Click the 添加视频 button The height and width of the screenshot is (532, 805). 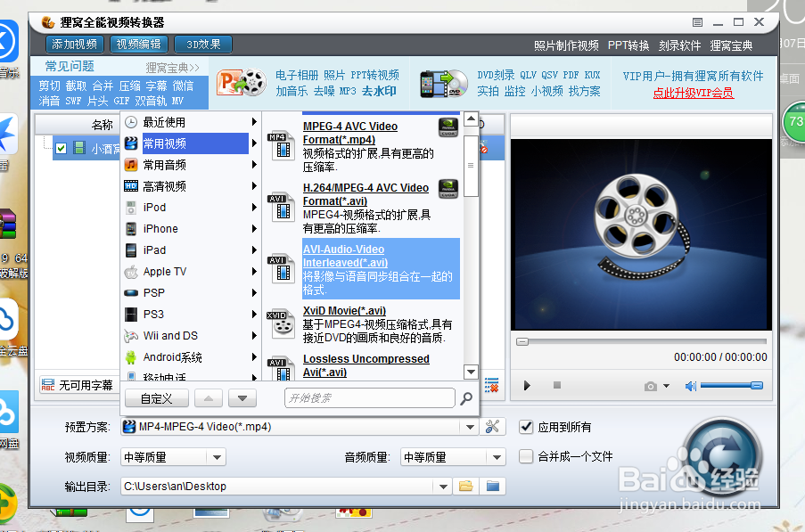tap(75, 45)
